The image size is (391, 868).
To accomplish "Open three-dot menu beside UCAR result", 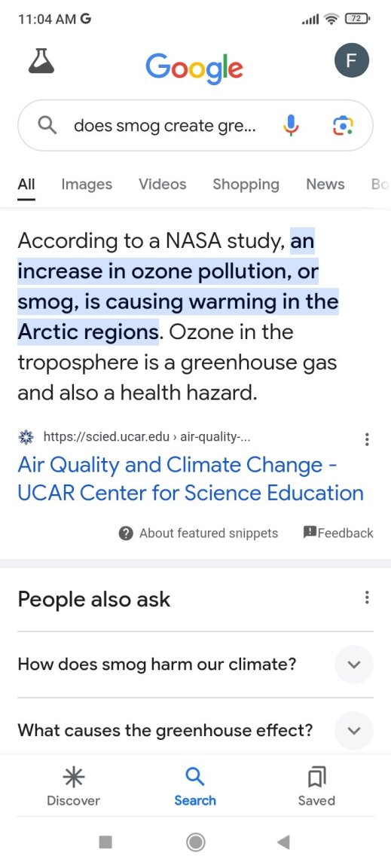I will click(366, 439).
